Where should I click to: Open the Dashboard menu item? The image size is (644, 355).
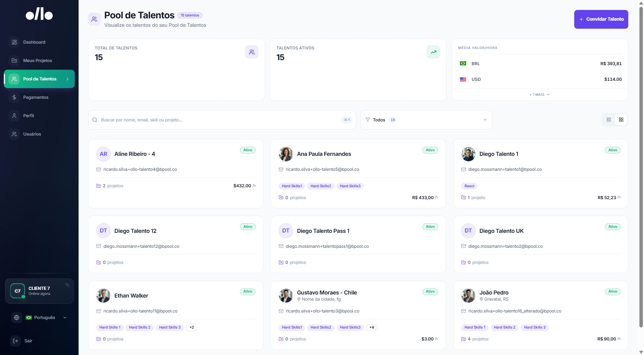tap(39, 42)
